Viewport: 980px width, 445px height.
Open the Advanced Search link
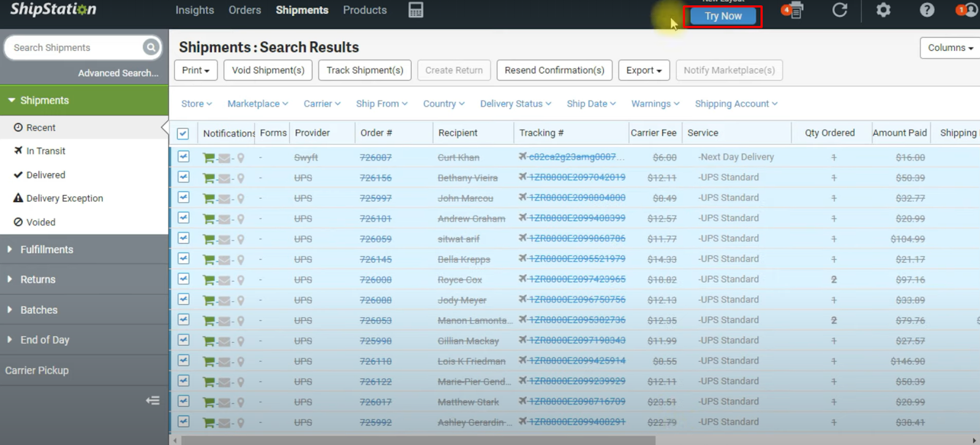click(118, 73)
